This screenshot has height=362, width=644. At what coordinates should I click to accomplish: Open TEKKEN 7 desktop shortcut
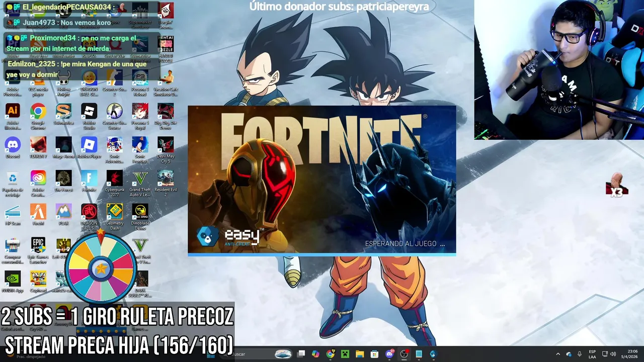coord(38,147)
